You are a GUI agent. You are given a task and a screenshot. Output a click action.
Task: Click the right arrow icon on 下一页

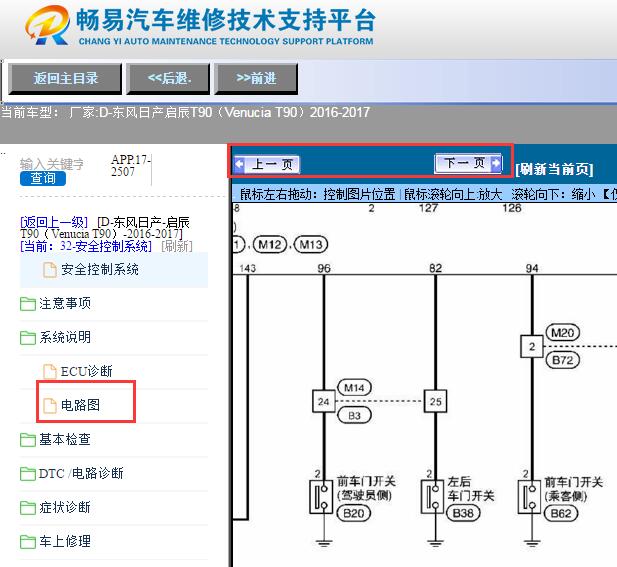tap(496, 163)
